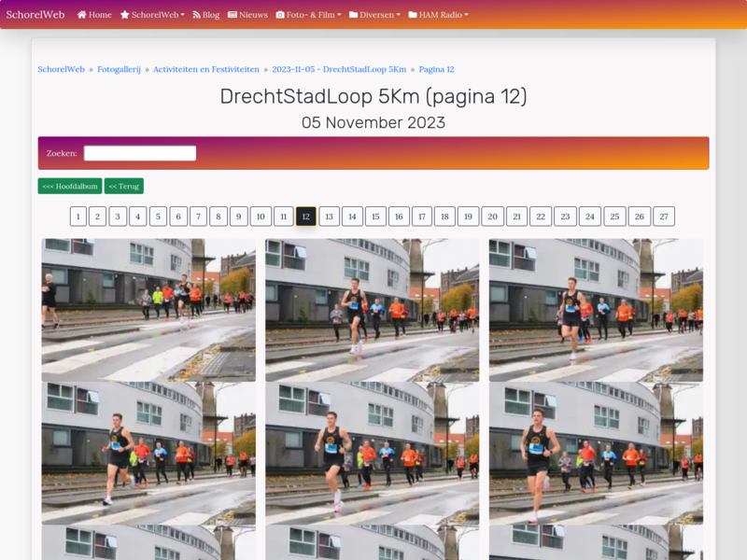Screen dimensions: 747x560
Task: Click the << Terug button
Action: pos(124,186)
